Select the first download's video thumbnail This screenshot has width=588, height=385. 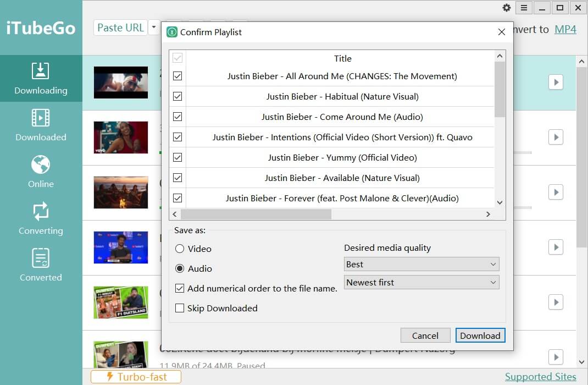pos(121,82)
